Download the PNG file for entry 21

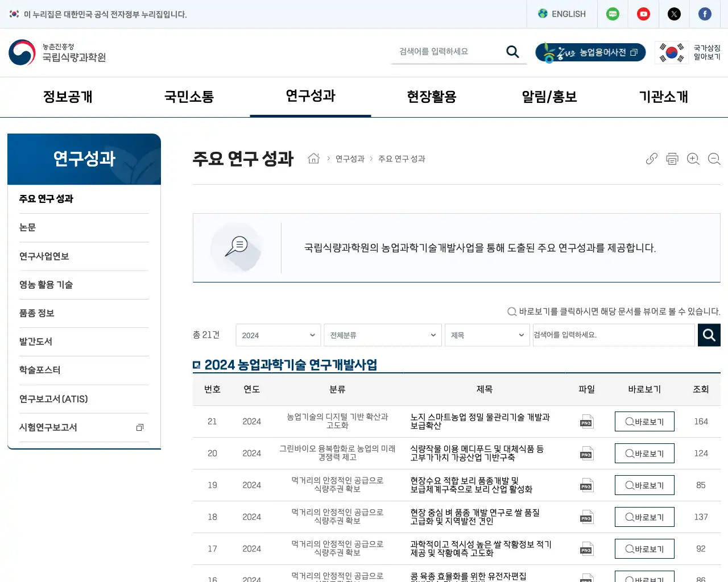(x=586, y=421)
